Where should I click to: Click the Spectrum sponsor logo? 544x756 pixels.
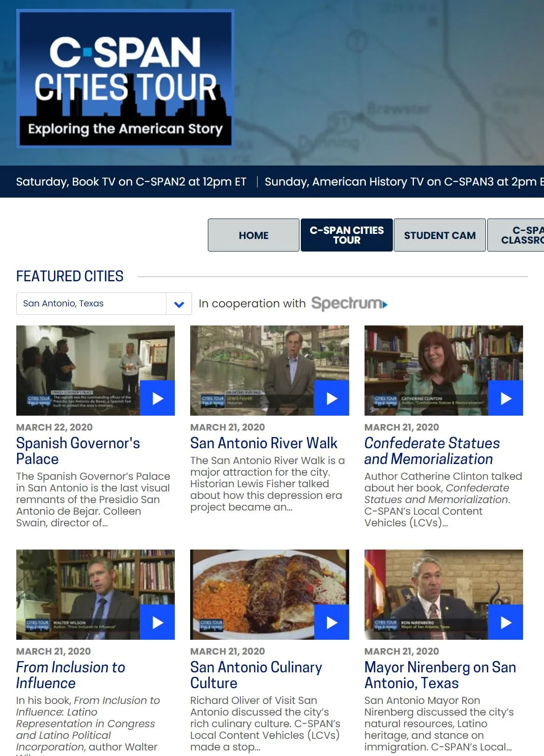(x=349, y=304)
